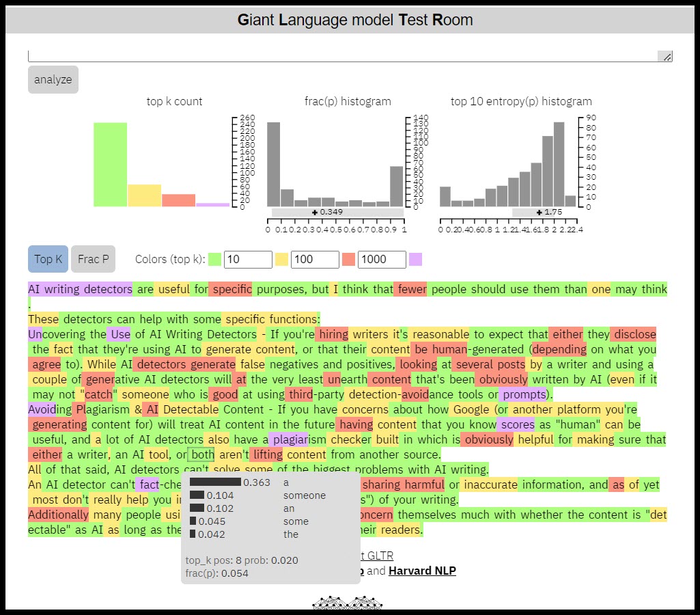Click the network logo icon at bottom
This screenshot has height=615, width=700.
(x=348, y=603)
